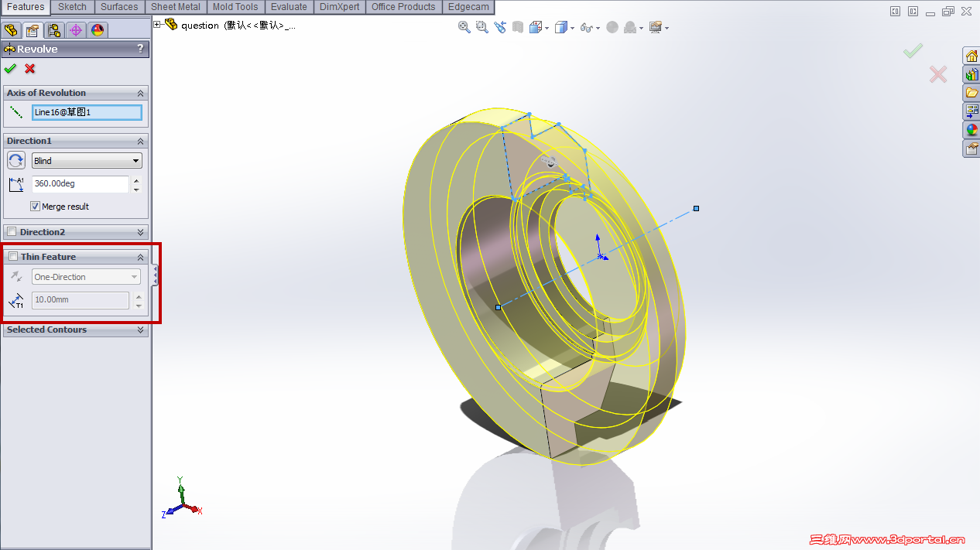Switch to the Mold Tools tab
980x550 pixels.
(x=235, y=7)
